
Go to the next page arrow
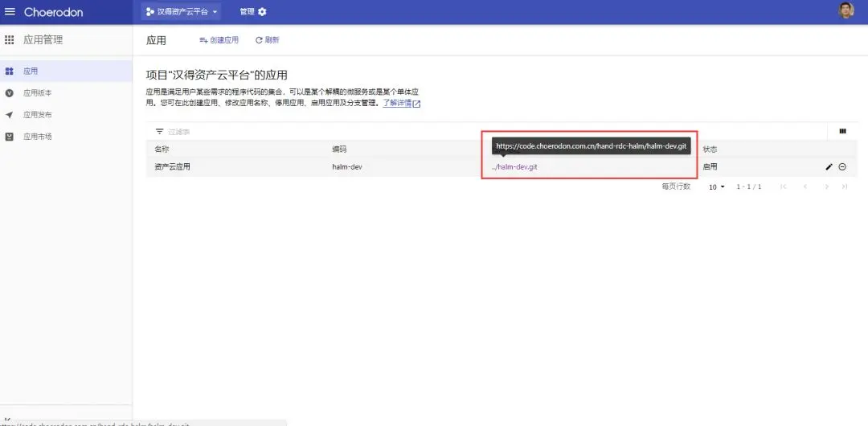826,186
